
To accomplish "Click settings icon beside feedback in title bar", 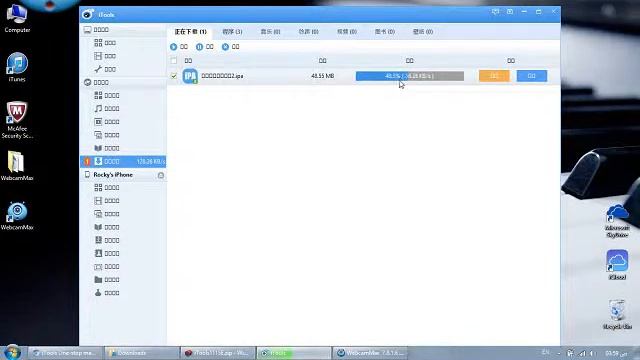I will pyautogui.click(x=510, y=12).
